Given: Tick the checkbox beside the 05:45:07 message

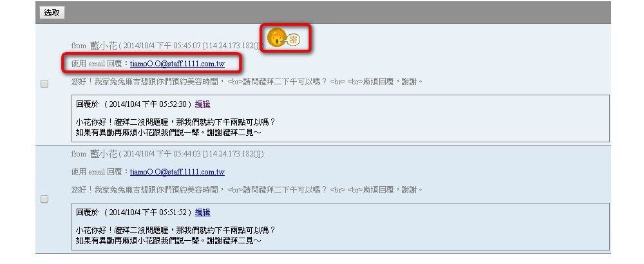Looking at the screenshot, I should (x=44, y=84).
